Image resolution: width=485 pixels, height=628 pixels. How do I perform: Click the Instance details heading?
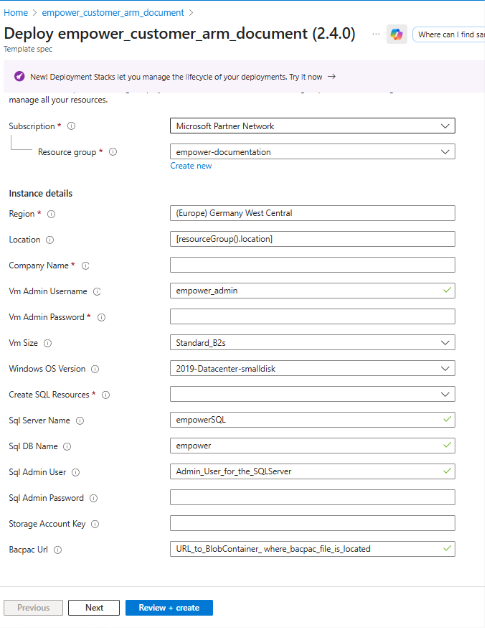40,193
